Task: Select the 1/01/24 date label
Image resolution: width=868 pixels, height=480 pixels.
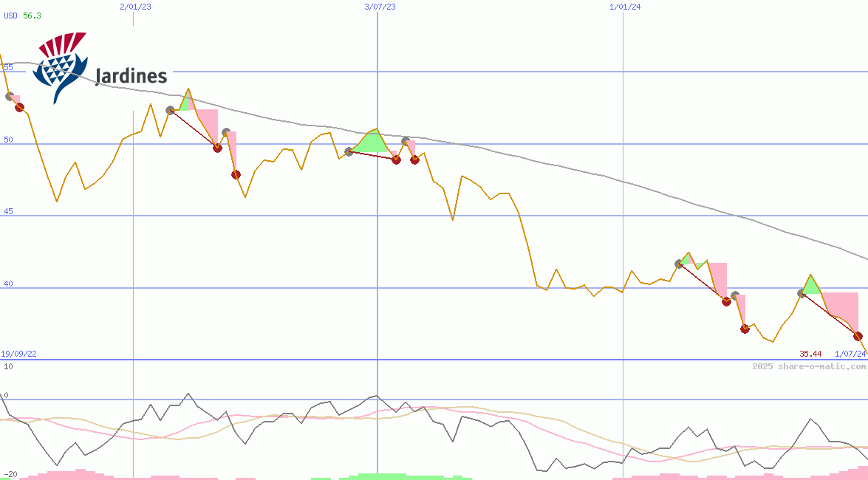Action: click(x=625, y=7)
